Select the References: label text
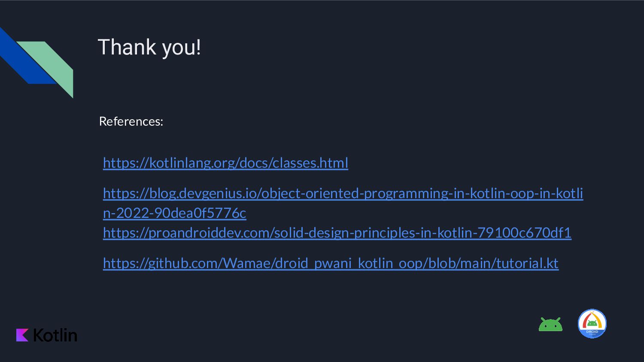Image resolution: width=644 pixels, height=362 pixels. point(131,121)
